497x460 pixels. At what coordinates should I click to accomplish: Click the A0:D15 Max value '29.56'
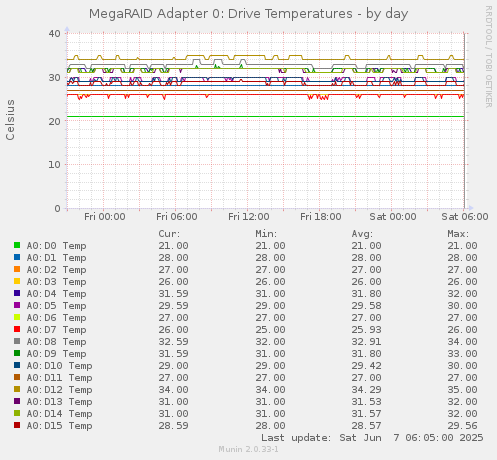[x=462, y=425]
